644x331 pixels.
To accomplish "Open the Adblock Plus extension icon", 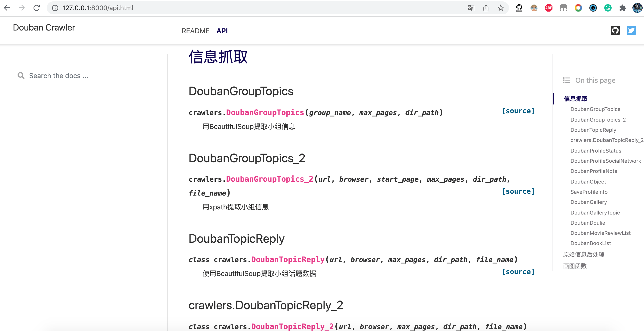I will 548,8.
